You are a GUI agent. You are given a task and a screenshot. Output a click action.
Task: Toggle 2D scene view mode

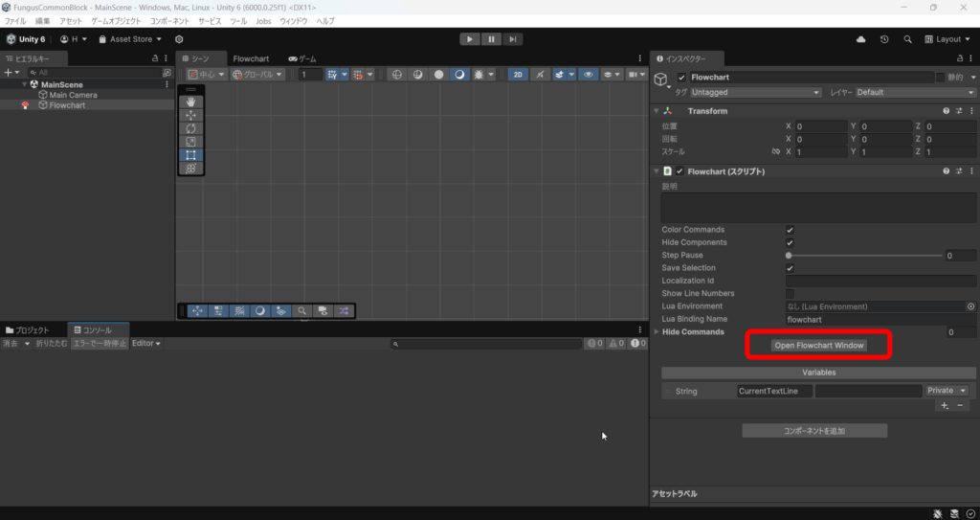click(x=517, y=74)
